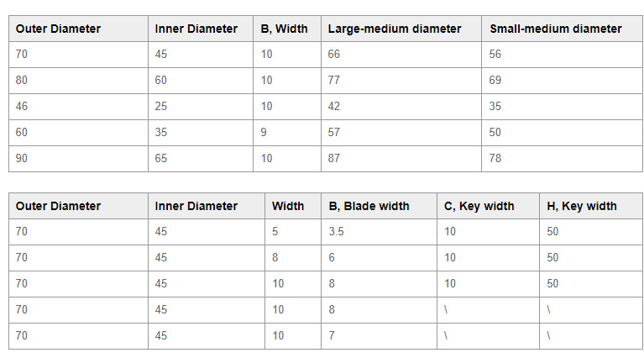Click the small-medium diameter value 56

(x=495, y=55)
